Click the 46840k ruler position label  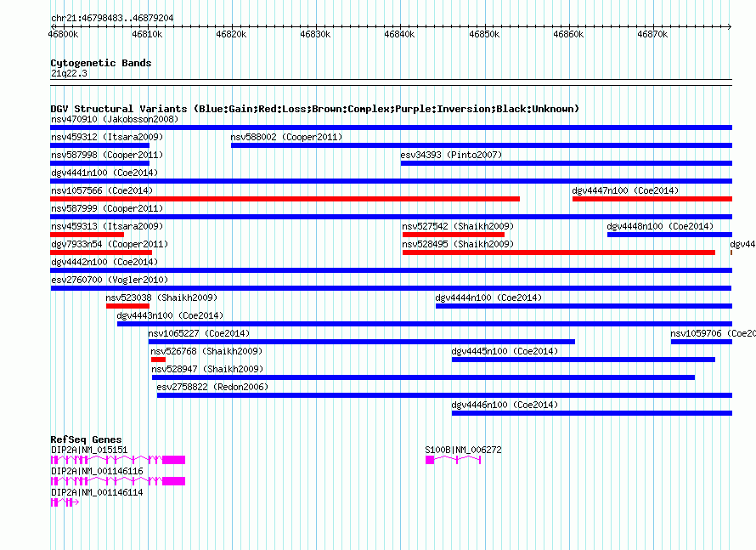tap(400, 34)
